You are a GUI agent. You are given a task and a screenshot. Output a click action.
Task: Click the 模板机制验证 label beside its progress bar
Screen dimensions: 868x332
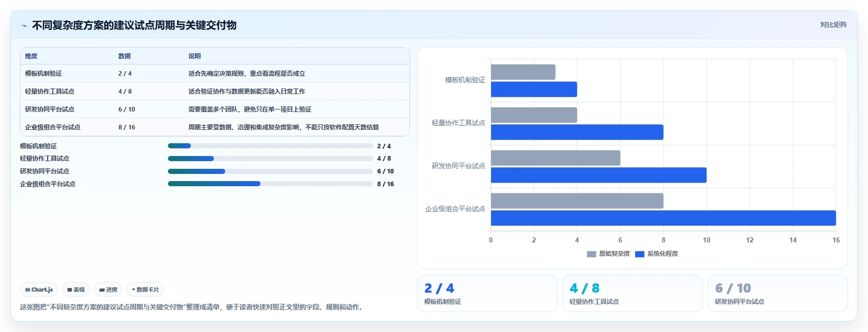pos(38,146)
